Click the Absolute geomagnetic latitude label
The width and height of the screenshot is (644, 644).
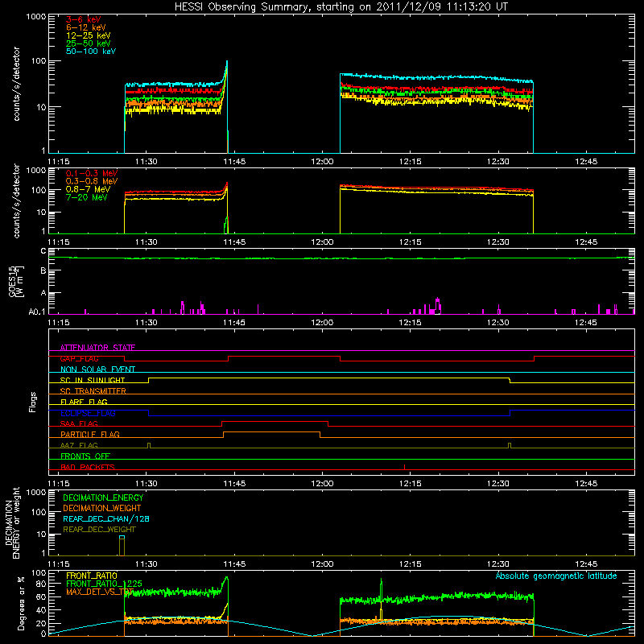point(556,576)
